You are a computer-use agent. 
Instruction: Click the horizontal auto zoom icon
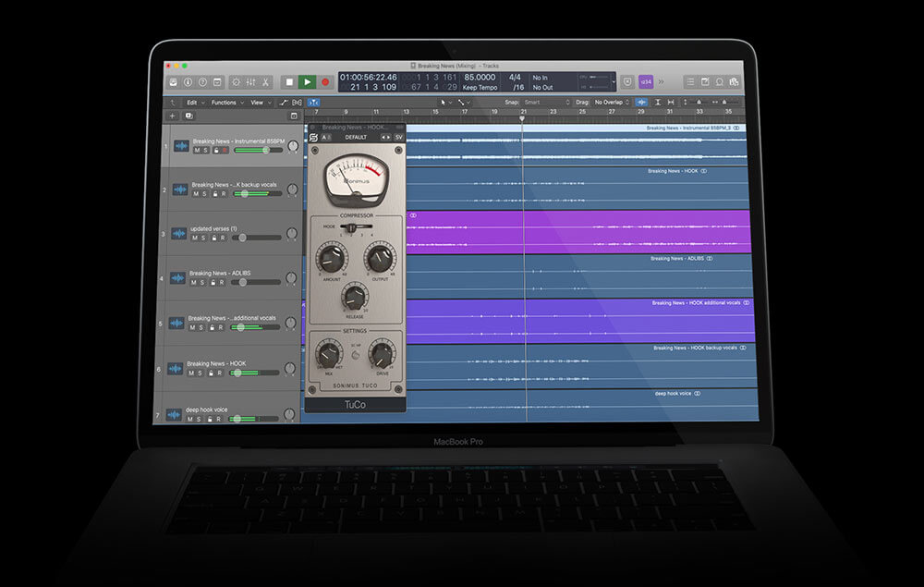(671, 103)
